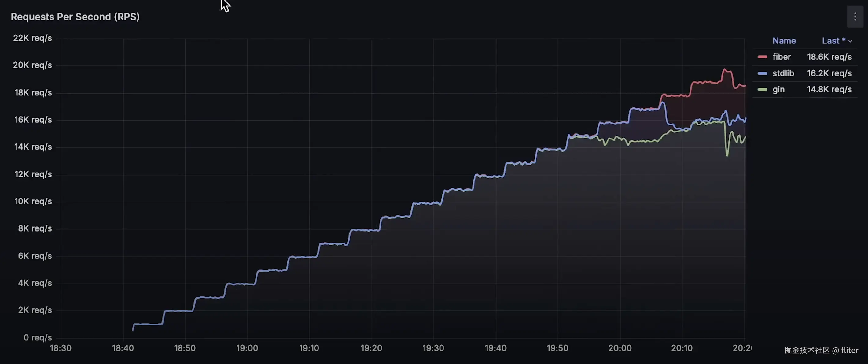The height and width of the screenshot is (364, 868).
Task: Click the sort chevron beside Last
Action: [x=851, y=41]
